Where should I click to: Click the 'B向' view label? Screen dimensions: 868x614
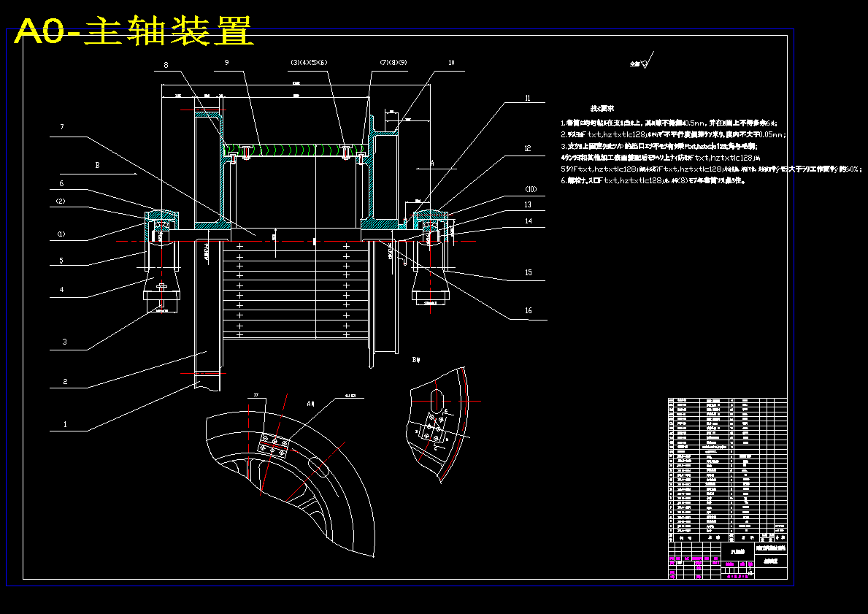coord(416,360)
